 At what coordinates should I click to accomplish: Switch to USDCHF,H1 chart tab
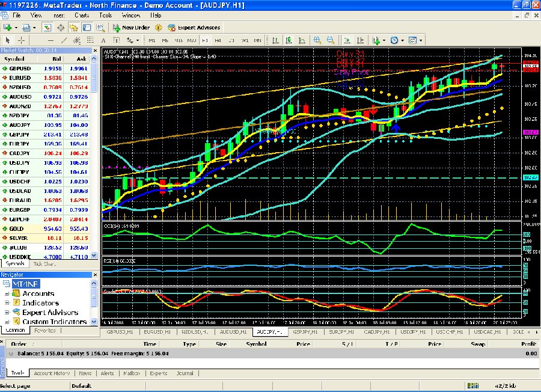[450, 332]
